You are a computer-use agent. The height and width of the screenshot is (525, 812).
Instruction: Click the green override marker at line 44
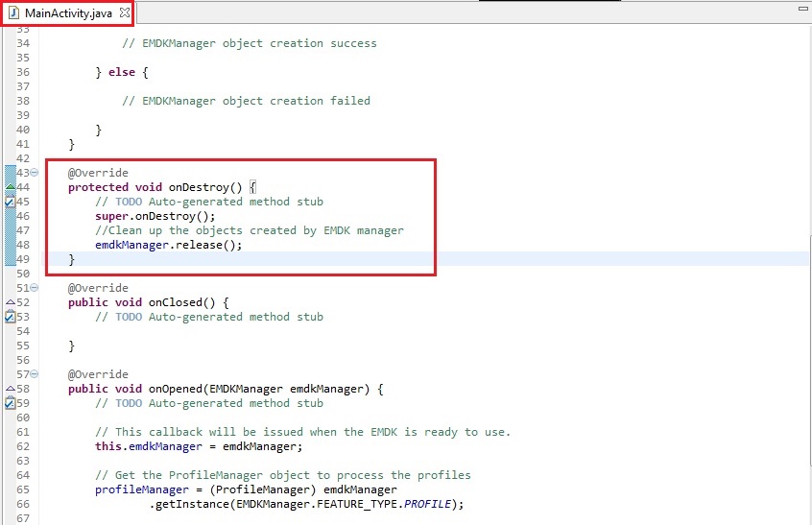[10, 187]
